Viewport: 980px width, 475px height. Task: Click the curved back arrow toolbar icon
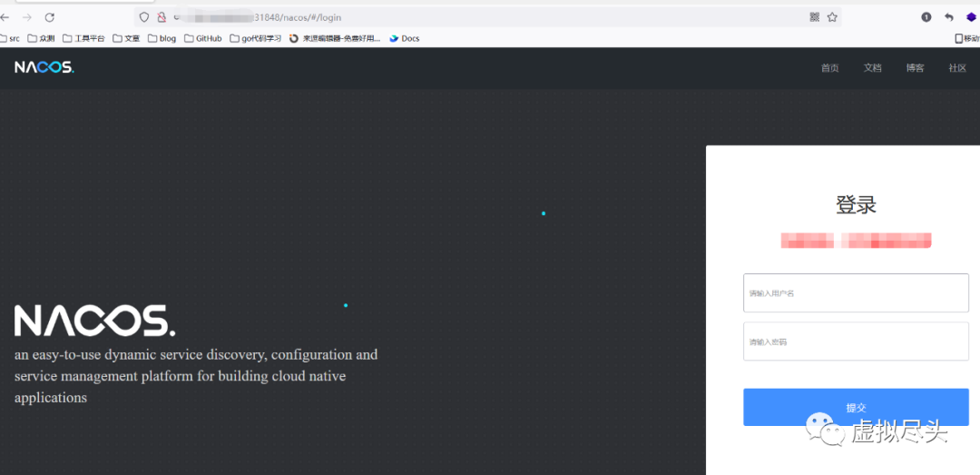[x=949, y=17]
